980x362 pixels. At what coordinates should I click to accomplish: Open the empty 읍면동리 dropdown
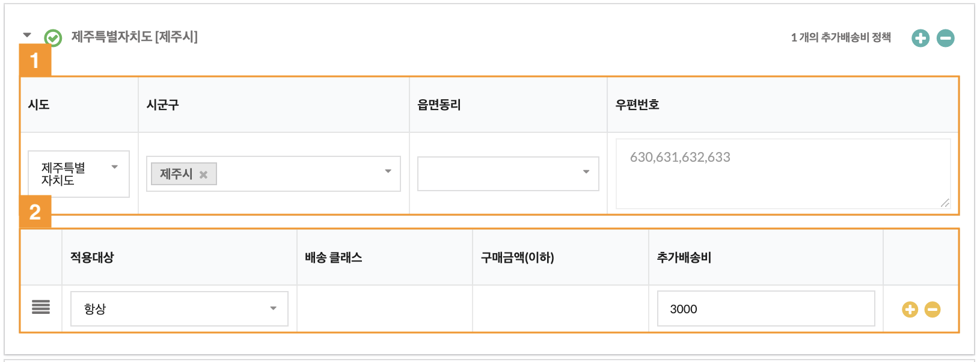508,174
